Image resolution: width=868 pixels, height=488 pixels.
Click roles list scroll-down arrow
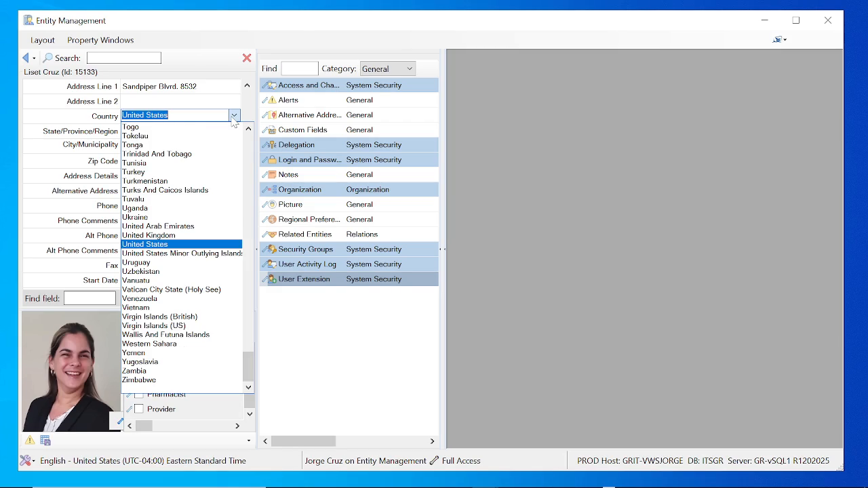[x=249, y=413]
